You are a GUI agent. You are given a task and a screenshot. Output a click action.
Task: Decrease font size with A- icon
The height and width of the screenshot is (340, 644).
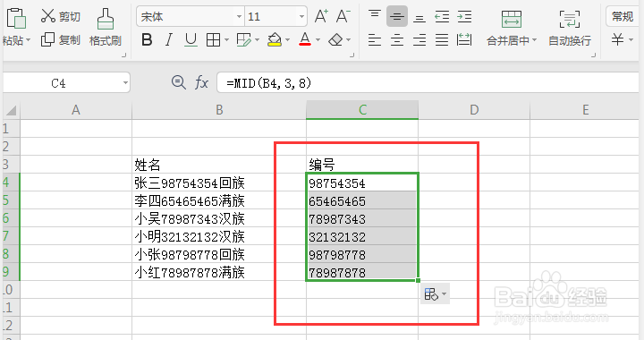343,16
